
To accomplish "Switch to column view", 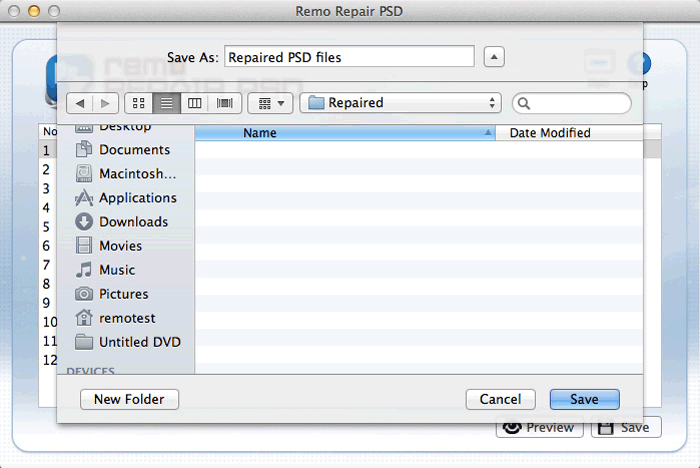I will (x=194, y=104).
